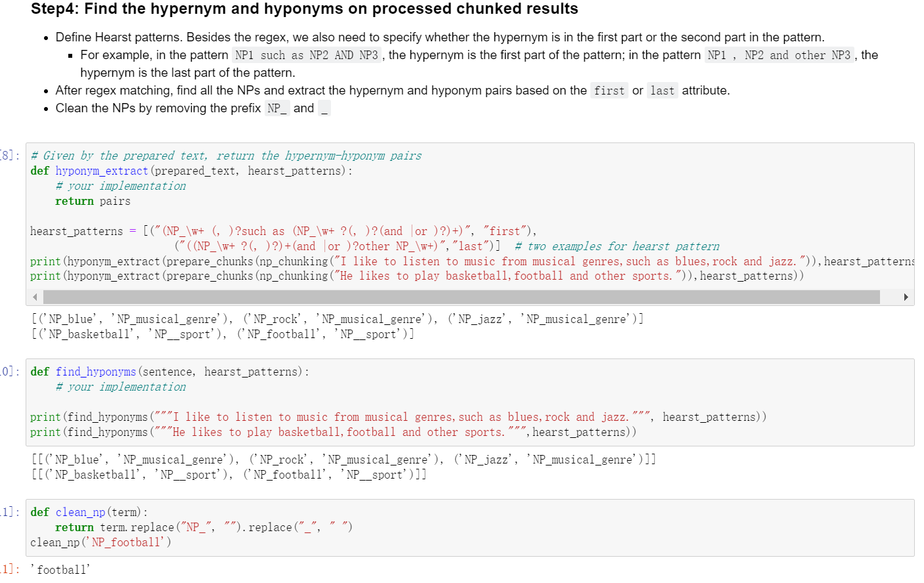Viewport: 924px width, 583px height.
Task: Click the execution count label [10]
Action: (7, 371)
